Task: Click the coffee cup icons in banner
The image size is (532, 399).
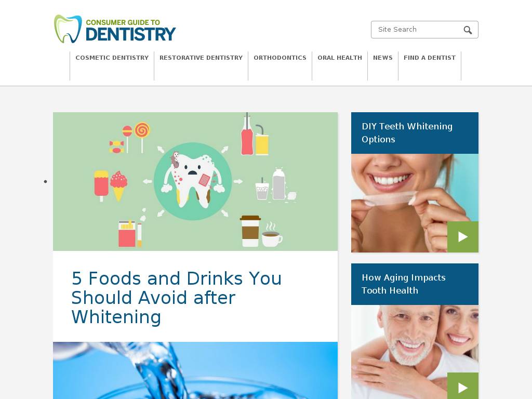Action: [x=261, y=231]
